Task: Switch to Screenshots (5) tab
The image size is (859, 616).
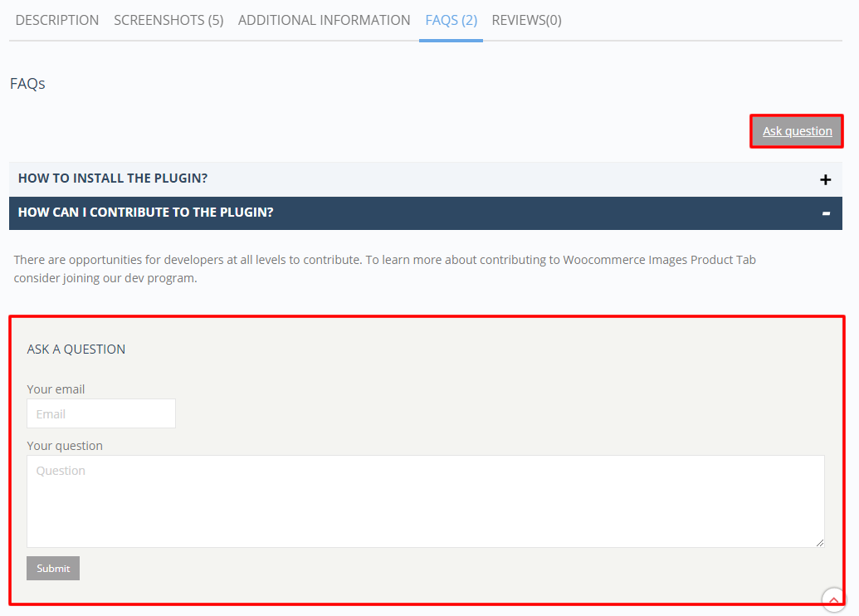Action: [168, 20]
